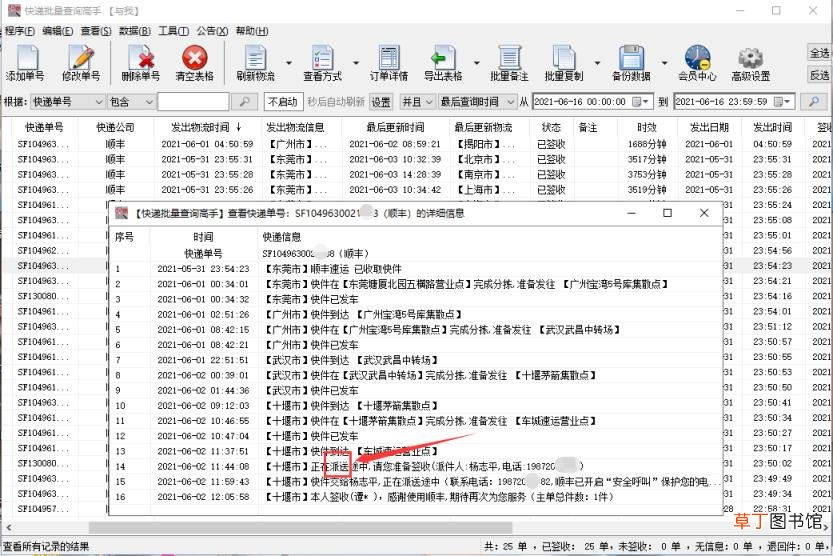833x556 pixels.
Task: Click the magnifier search icon after date range
Action: click(x=813, y=101)
